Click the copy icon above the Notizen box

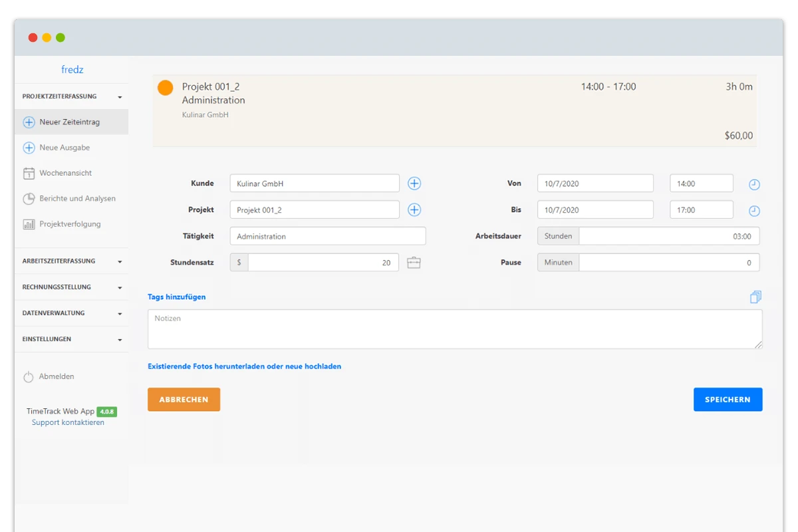[x=755, y=297]
